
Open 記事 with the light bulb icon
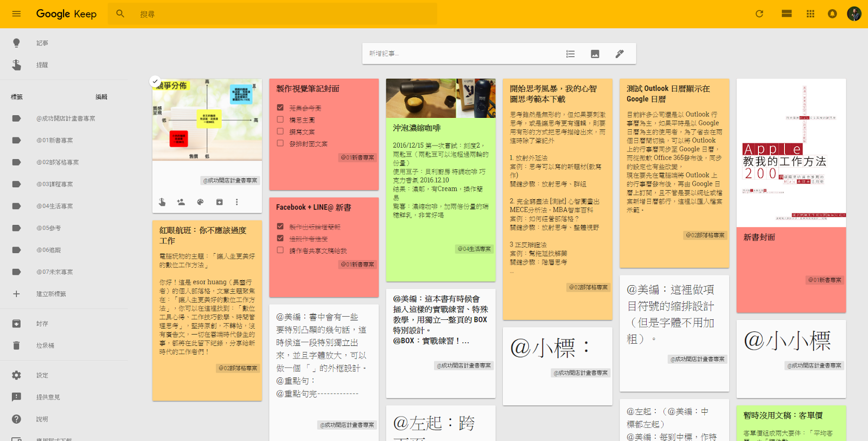tap(16, 43)
